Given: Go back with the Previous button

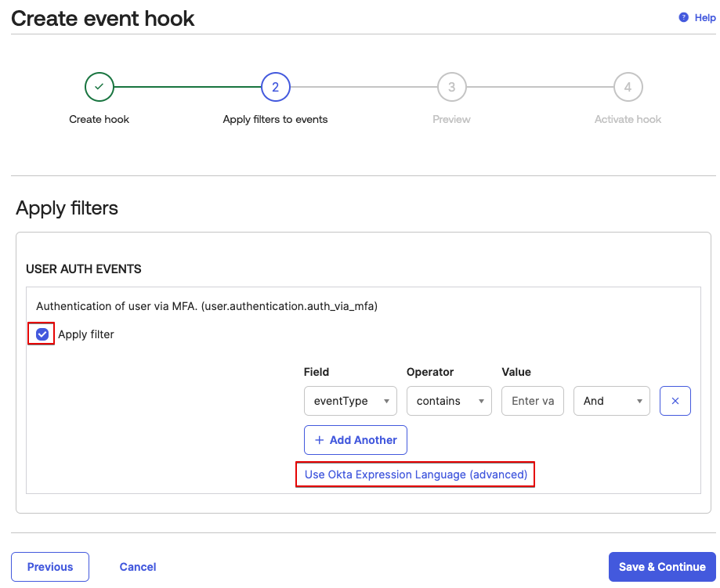Looking at the screenshot, I should tap(50, 567).
